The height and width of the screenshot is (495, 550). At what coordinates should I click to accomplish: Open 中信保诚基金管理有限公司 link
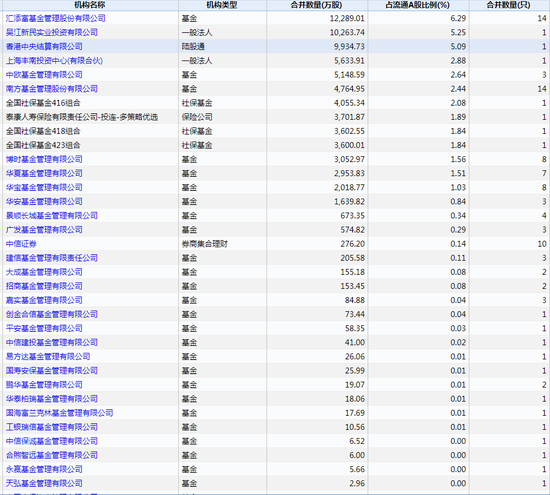52,441
